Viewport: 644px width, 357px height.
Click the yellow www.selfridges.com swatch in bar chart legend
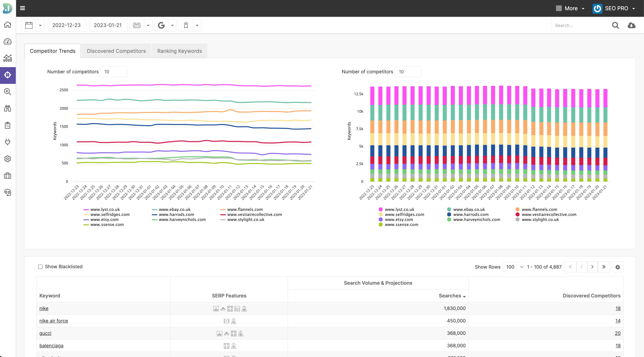coord(381,215)
